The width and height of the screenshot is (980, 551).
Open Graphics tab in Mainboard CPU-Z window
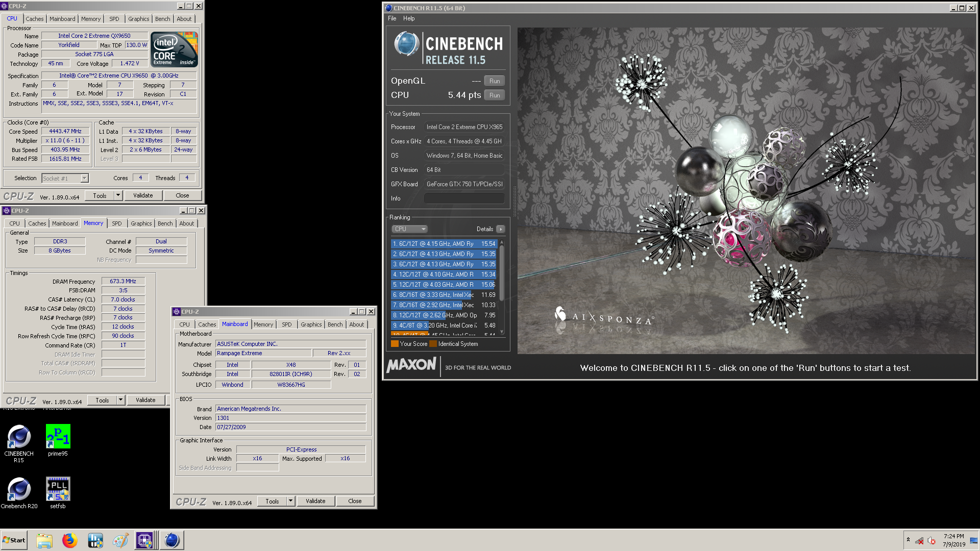(311, 324)
